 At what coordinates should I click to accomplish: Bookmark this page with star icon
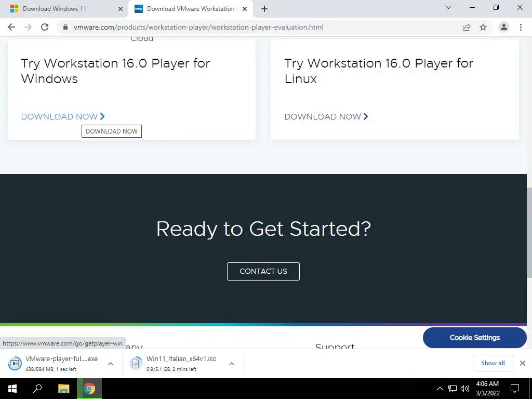click(x=483, y=27)
